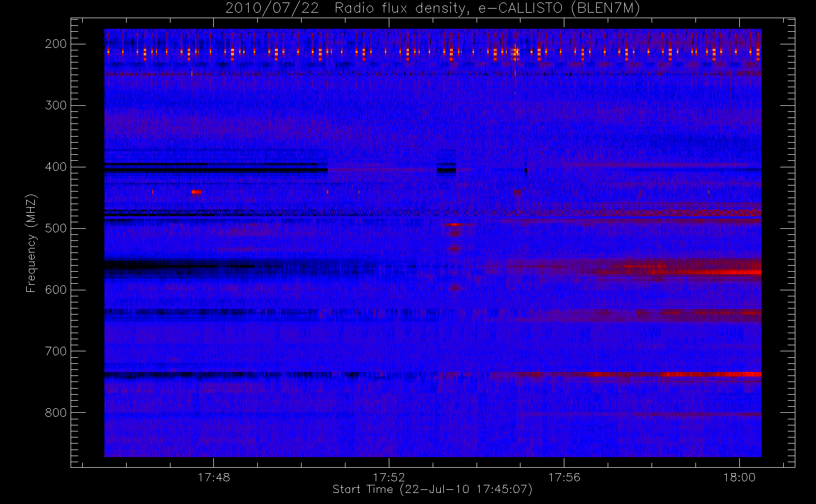This screenshot has height=504, width=816.
Task: Click the 'Start Time (22-Jul-10 17:45:07)' label
Action: 432,489
